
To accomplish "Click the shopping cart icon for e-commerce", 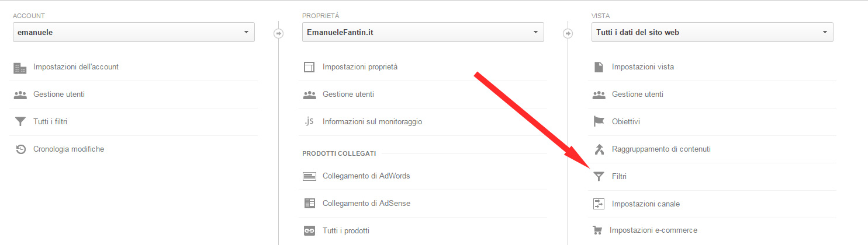I will 597,230.
